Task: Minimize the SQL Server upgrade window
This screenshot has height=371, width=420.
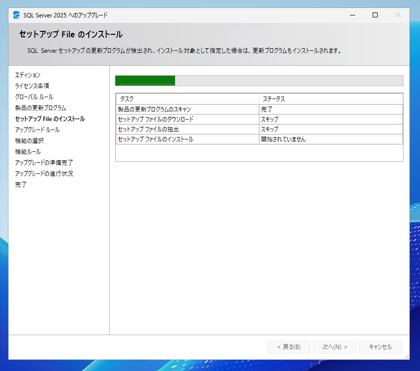Action: click(352, 15)
